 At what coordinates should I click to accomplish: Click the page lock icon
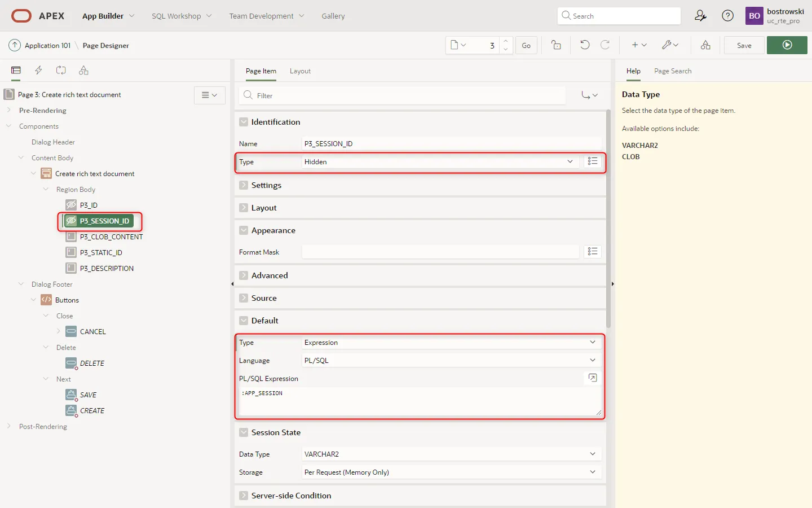[x=556, y=45]
